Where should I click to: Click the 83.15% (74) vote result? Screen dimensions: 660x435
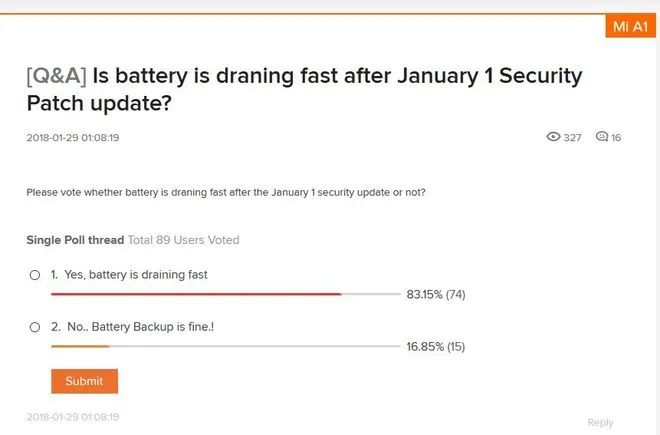(x=436, y=294)
